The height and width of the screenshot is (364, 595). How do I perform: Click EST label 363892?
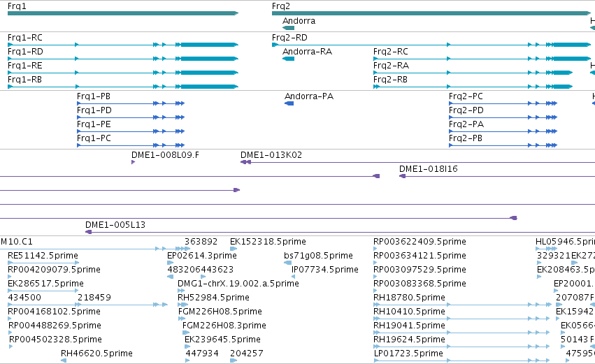(201, 242)
